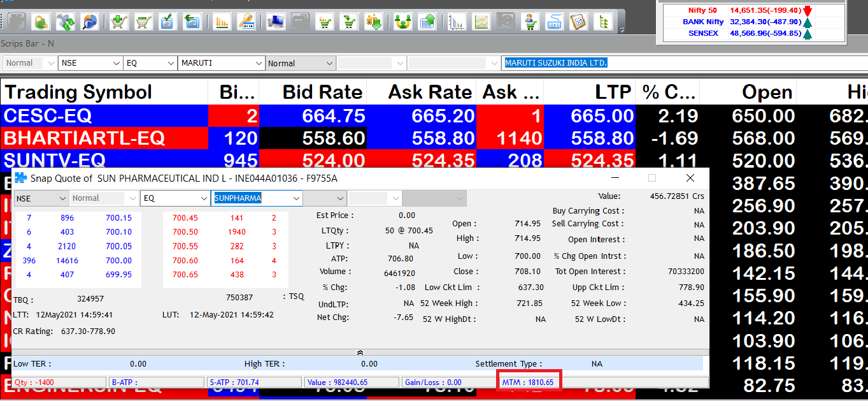This screenshot has width=868, height=401.
Task: Click the cart with green plus icon
Action: pyautogui.click(x=119, y=22)
